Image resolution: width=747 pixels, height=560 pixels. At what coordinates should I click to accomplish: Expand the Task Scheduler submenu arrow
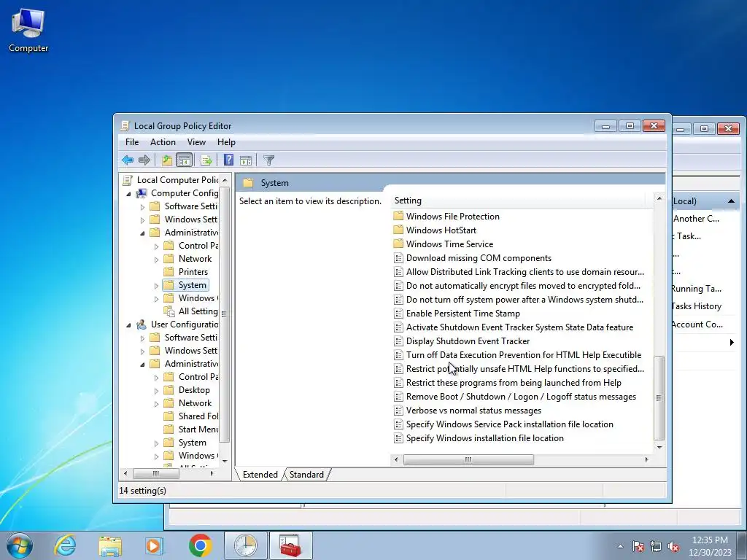click(x=732, y=342)
